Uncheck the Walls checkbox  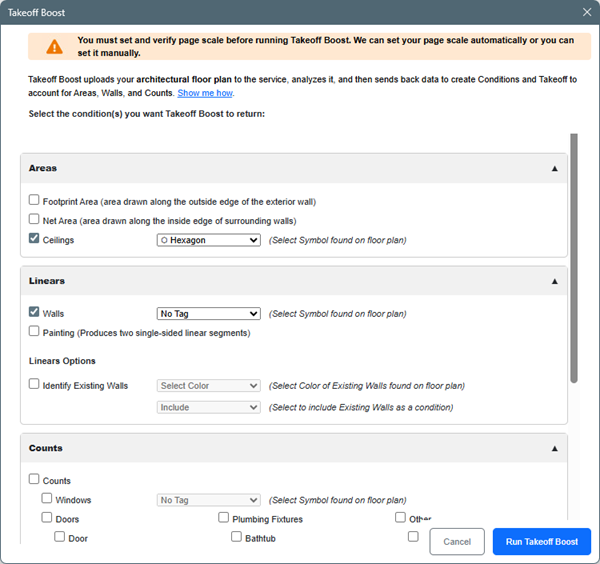[34, 312]
